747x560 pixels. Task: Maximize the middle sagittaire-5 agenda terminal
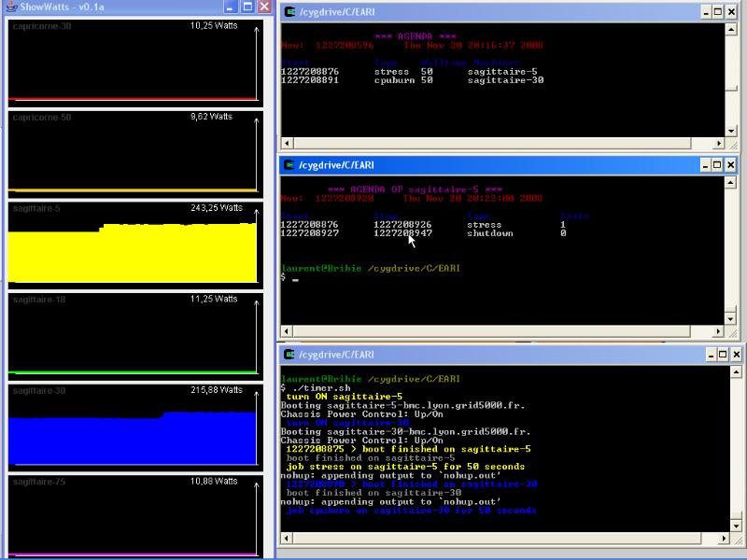point(717,165)
